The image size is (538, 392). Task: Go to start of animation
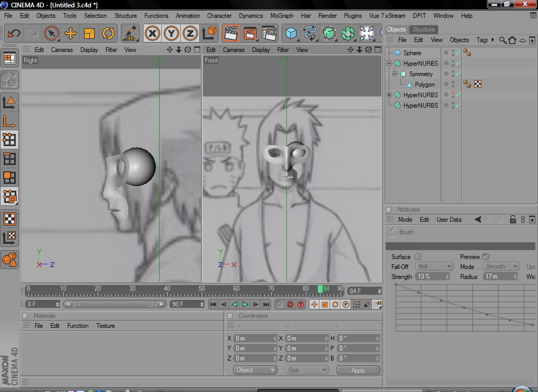point(213,304)
